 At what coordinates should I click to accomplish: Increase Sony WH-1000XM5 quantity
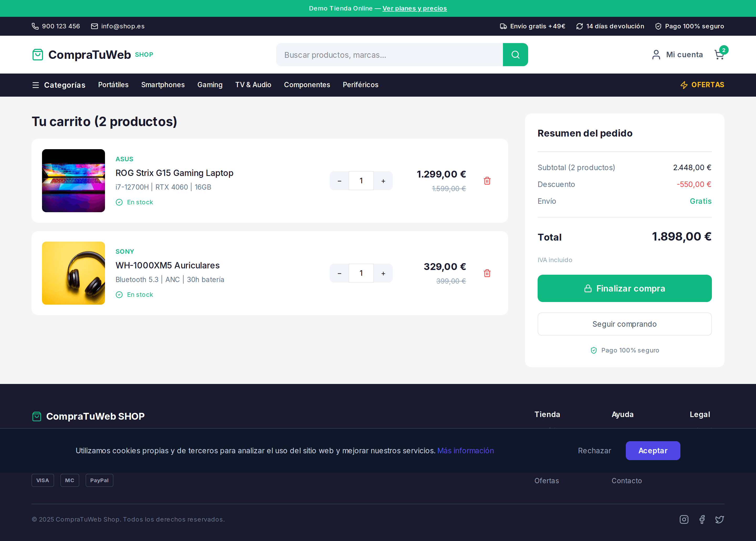tap(383, 273)
